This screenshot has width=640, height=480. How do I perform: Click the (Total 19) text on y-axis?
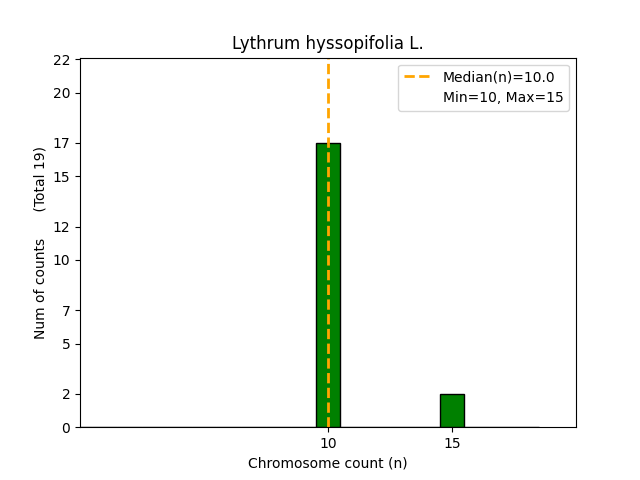pyautogui.click(x=40, y=179)
